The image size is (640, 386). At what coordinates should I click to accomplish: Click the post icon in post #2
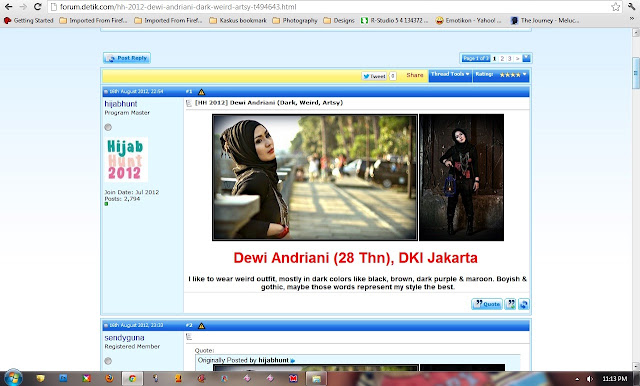[189, 337]
